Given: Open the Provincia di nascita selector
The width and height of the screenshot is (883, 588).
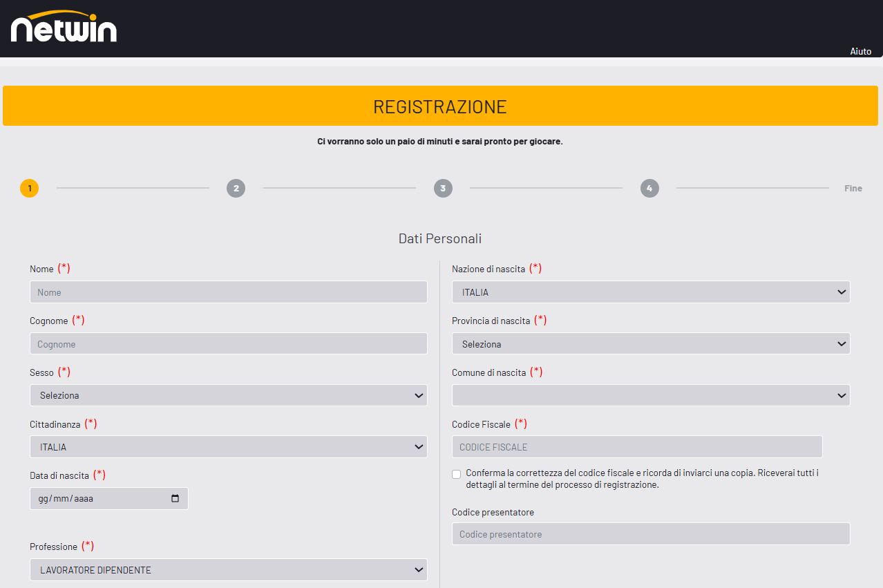Looking at the screenshot, I should [650, 343].
